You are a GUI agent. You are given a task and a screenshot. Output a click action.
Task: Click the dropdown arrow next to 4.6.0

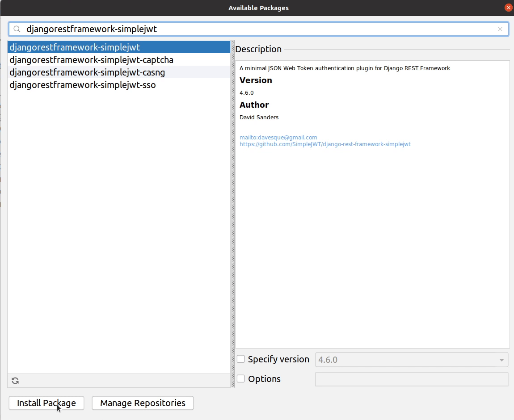coord(501,359)
